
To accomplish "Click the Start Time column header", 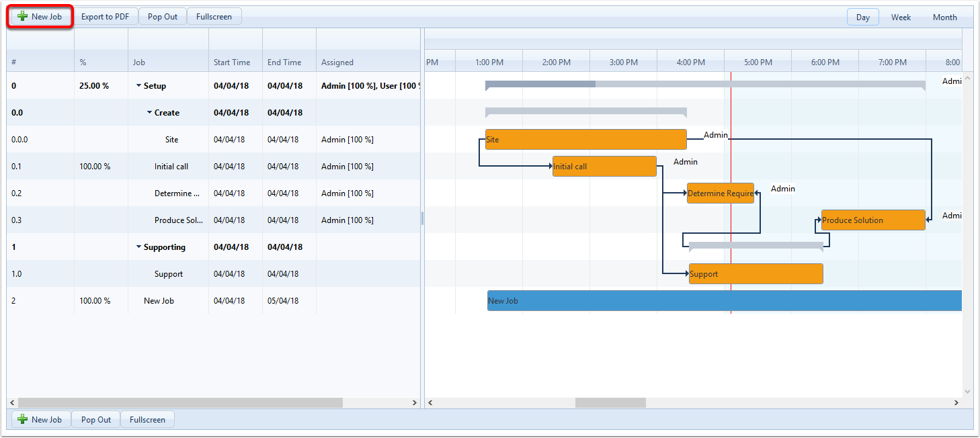I will (x=235, y=62).
